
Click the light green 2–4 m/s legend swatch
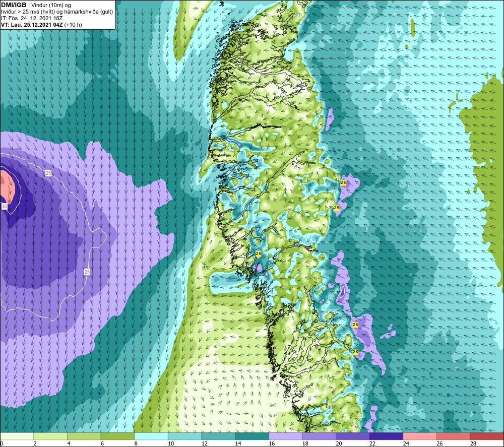[50, 436]
